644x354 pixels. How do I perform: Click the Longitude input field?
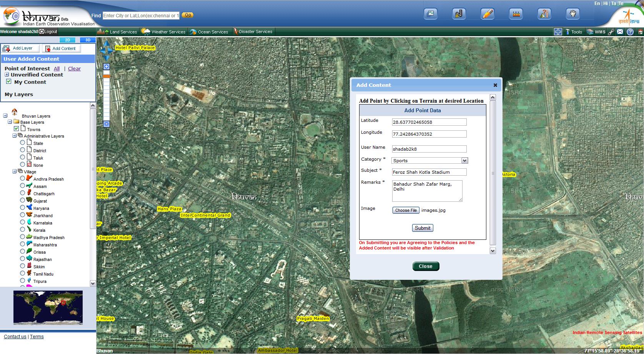pyautogui.click(x=429, y=134)
